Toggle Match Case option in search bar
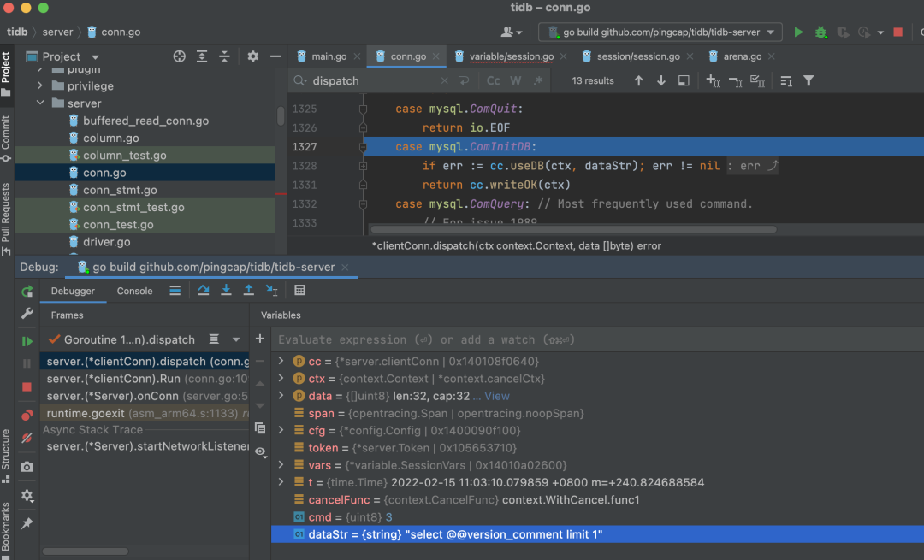This screenshot has height=560, width=924. coord(494,80)
